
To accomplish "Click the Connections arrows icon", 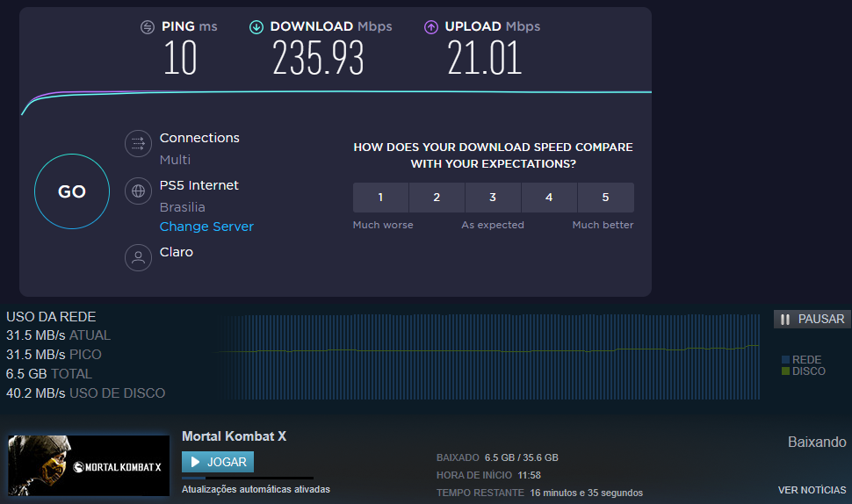I will [x=138, y=143].
